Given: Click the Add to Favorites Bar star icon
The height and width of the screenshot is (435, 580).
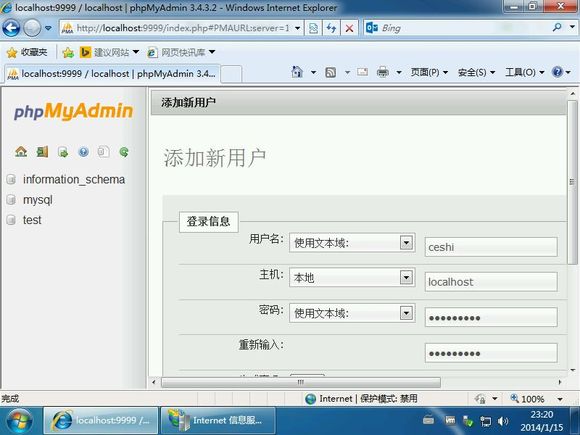Looking at the screenshot, I should pos(68,53).
